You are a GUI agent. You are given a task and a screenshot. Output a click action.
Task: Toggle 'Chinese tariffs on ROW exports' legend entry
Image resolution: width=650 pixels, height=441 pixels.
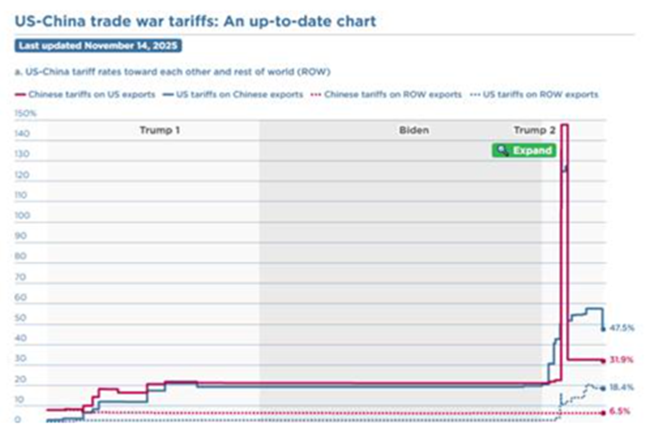(x=386, y=94)
